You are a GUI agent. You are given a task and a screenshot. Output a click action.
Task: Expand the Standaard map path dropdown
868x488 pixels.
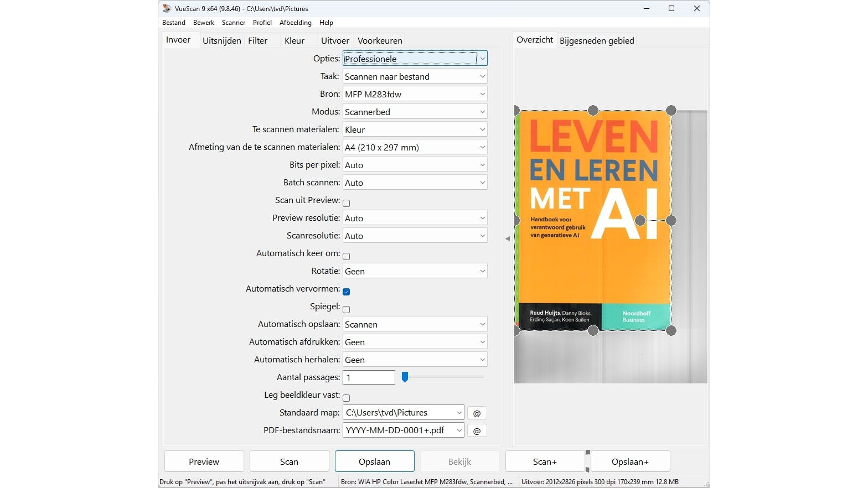coord(404,413)
